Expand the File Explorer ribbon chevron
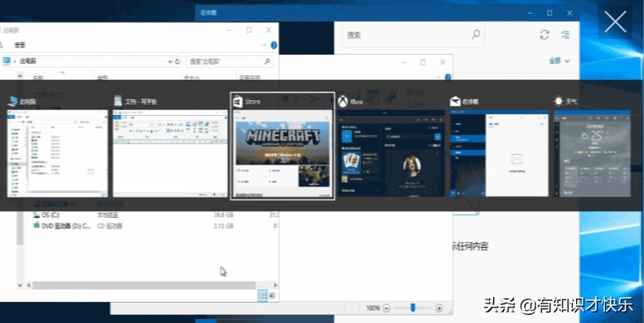The width and height of the screenshot is (644, 323). (264, 45)
